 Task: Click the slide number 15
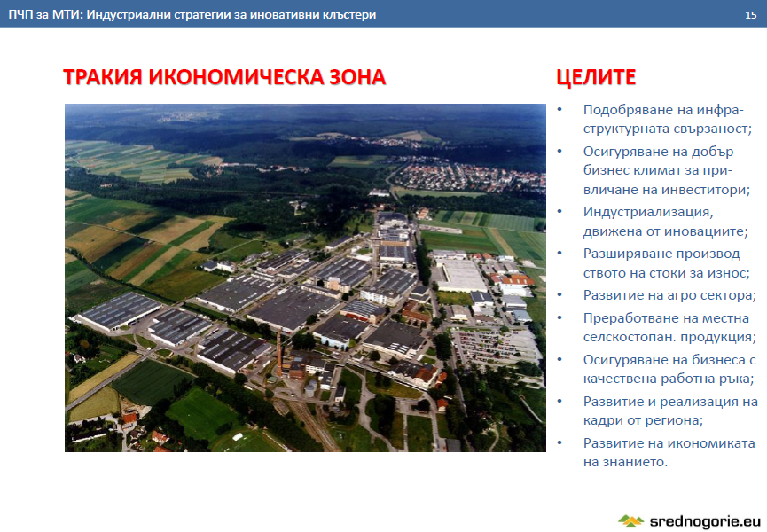point(750,15)
